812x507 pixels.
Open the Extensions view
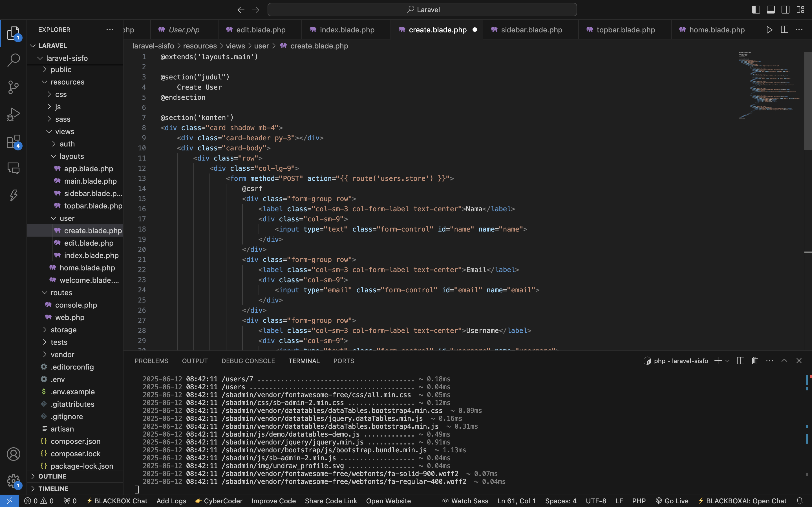(14, 141)
